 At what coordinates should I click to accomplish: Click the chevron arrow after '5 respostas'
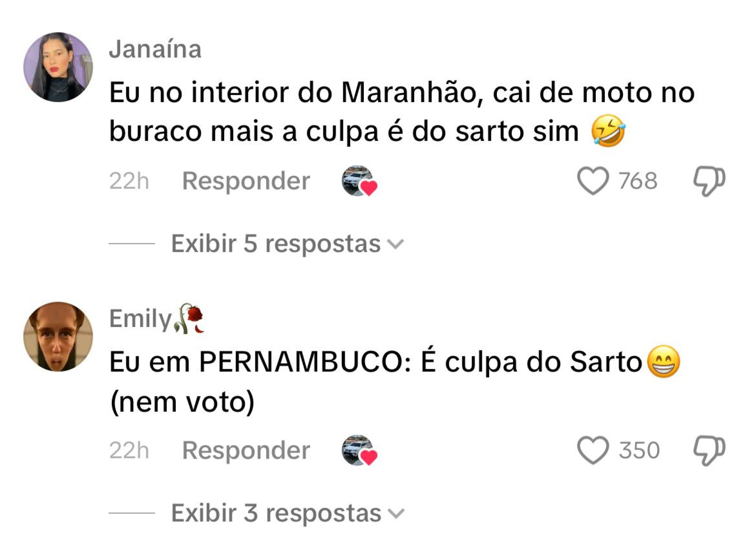(x=396, y=244)
